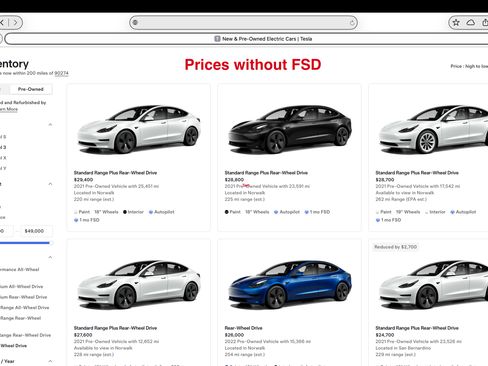The image size is (488, 366).
Task: Select the Model Y filter option
Action: 3,169
